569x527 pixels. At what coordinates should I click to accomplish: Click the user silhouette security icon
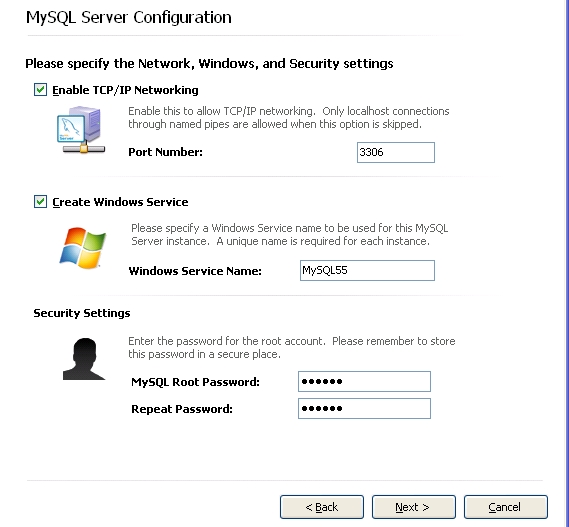click(x=84, y=359)
